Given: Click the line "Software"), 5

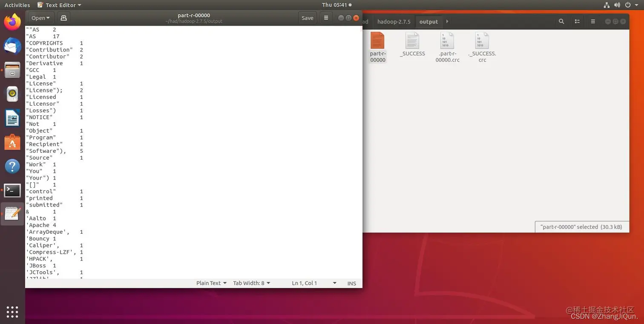Looking at the screenshot, I should tap(55, 151).
